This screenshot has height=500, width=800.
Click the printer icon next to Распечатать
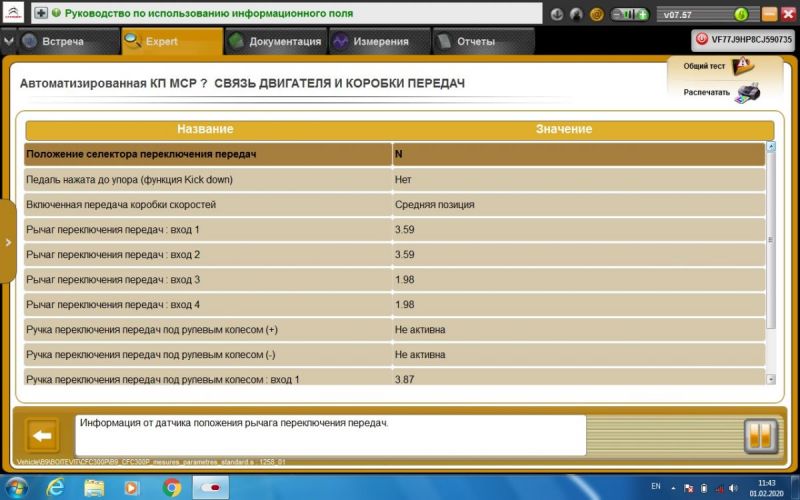748,92
